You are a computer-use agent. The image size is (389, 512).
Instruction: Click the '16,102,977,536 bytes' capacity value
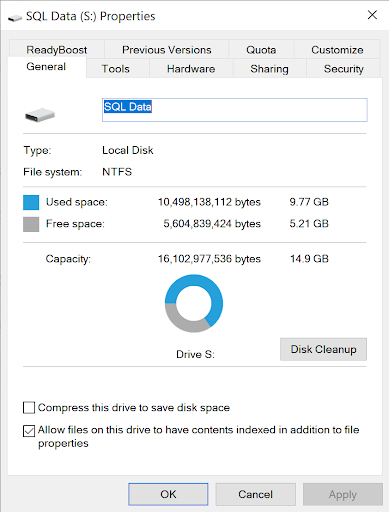point(209,259)
